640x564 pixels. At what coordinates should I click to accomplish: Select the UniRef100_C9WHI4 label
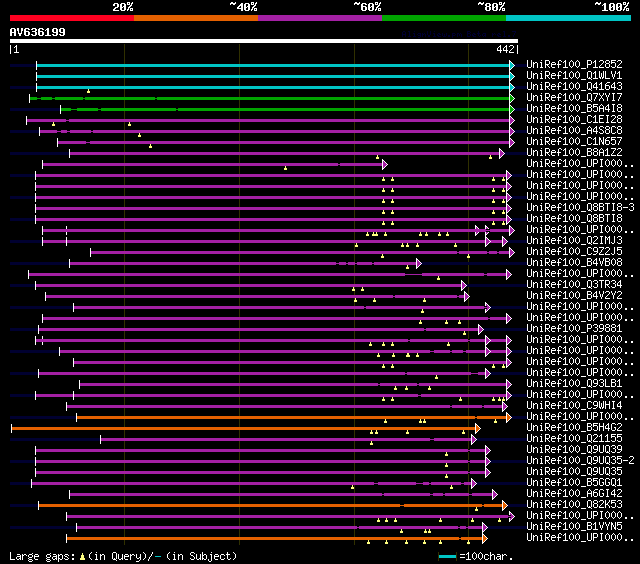point(574,406)
